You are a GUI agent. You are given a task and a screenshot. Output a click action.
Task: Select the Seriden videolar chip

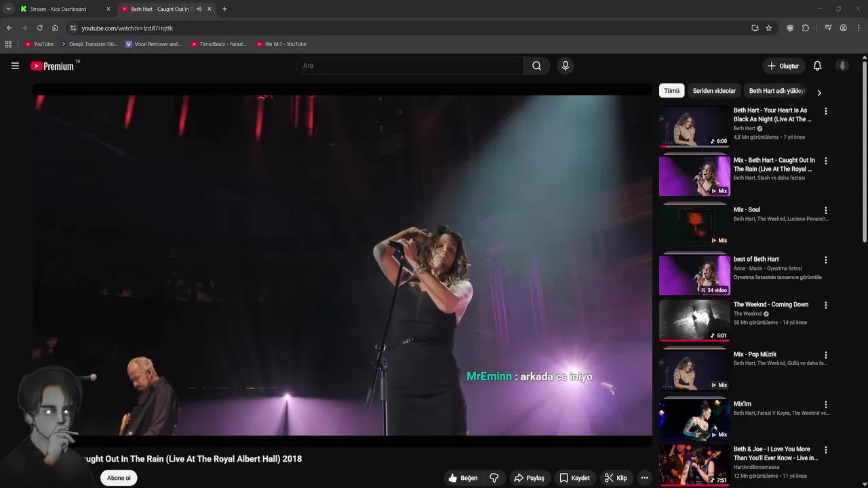click(714, 91)
